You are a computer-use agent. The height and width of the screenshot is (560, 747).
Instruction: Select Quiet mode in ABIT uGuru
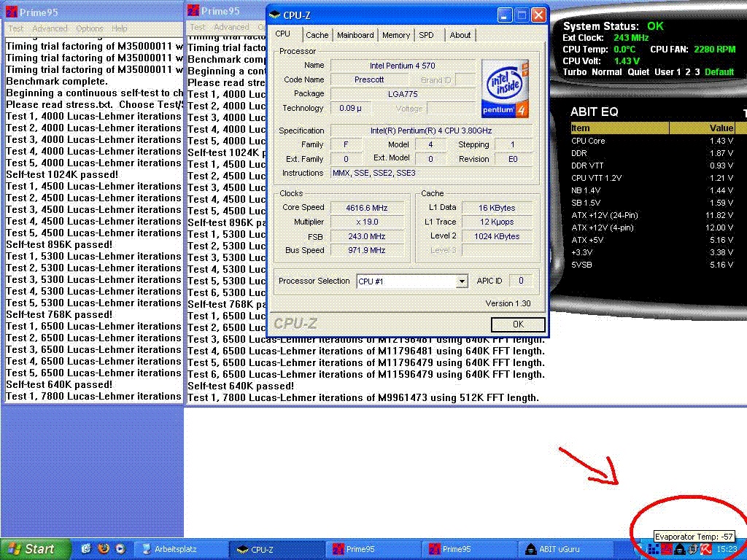tap(638, 72)
